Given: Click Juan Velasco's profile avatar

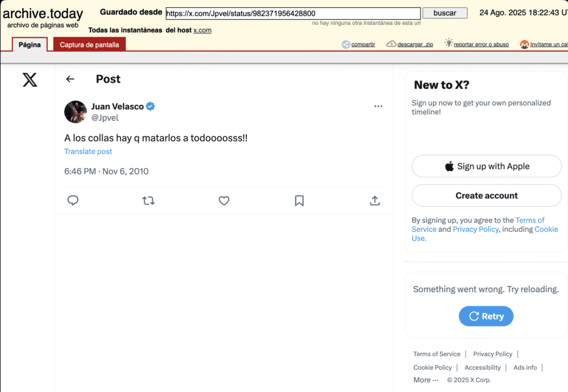Looking at the screenshot, I should [x=75, y=111].
